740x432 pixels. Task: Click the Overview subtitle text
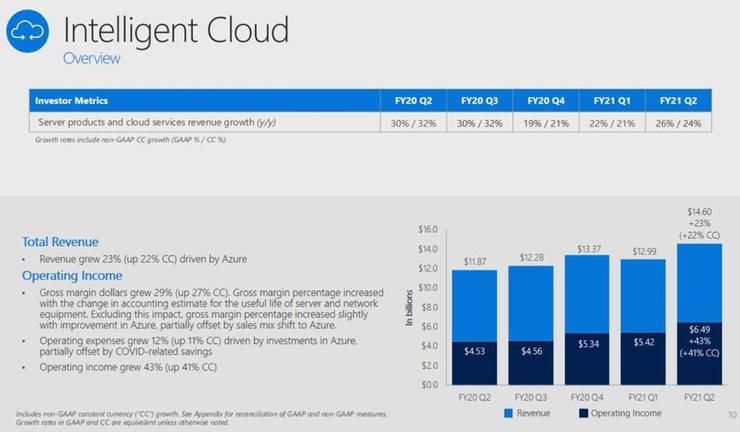click(x=92, y=59)
